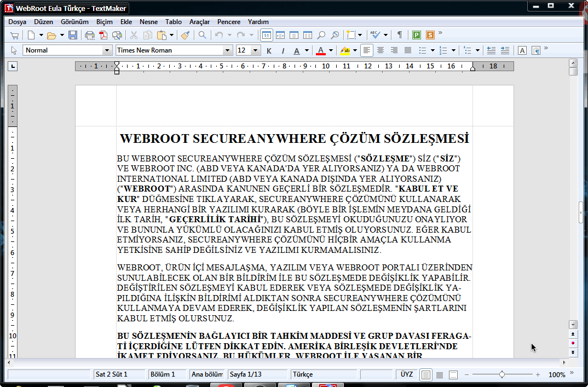The width and height of the screenshot is (588, 387).
Task: Toggle numbered list
Action: [443, 50]
